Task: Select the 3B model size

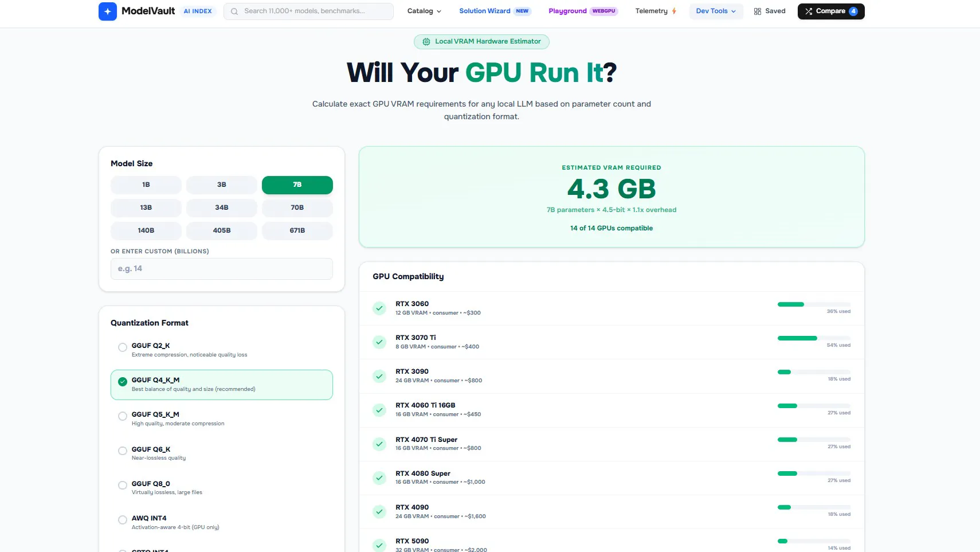Action: 222,185
